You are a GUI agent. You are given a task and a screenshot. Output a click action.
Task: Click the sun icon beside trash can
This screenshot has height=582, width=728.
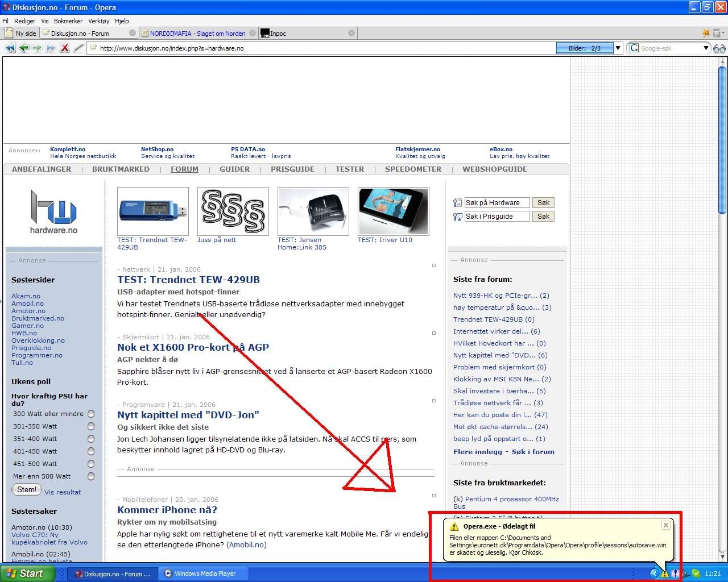click(x=706, y=33)
